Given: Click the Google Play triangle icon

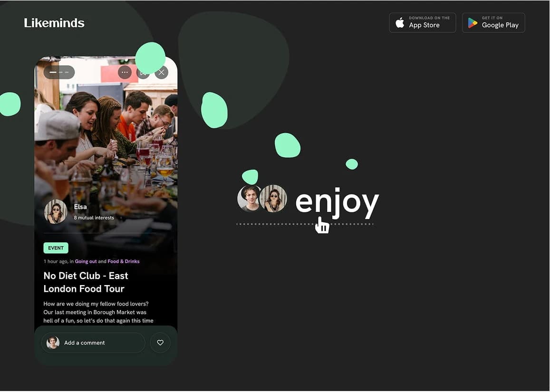Looking at the screenshot, I should (x=473, y=23).
